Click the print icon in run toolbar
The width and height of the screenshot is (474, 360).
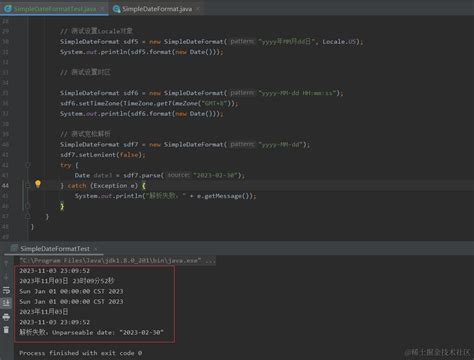click(6, 317)
